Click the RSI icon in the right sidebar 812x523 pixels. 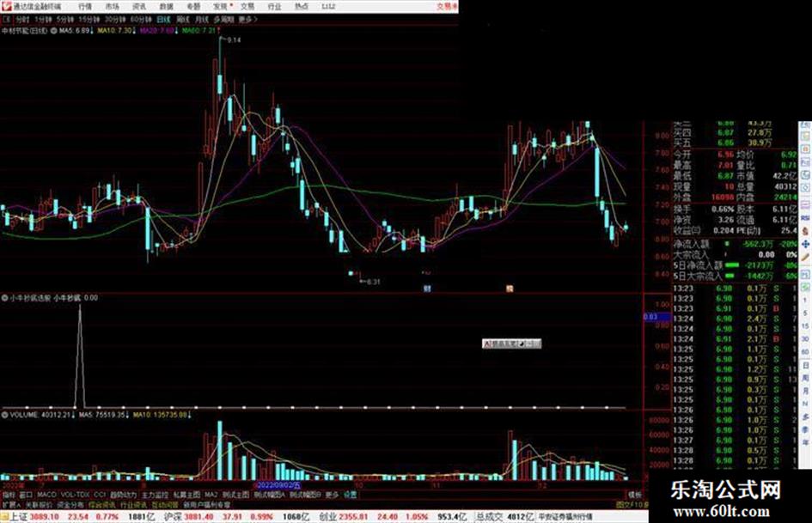click(805, 218)
